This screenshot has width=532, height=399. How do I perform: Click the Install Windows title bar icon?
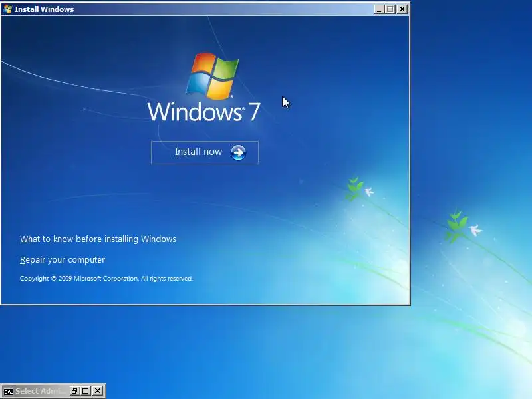[7, 9]
